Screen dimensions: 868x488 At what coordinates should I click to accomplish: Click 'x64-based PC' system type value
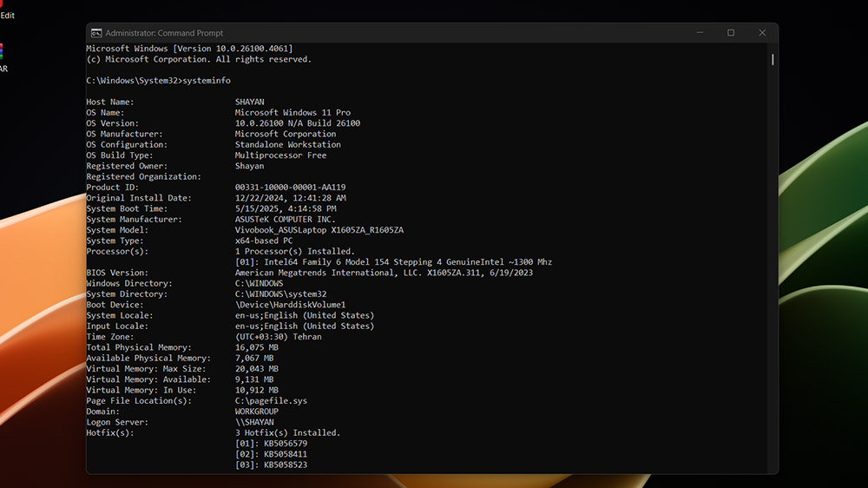coord(264,241)
